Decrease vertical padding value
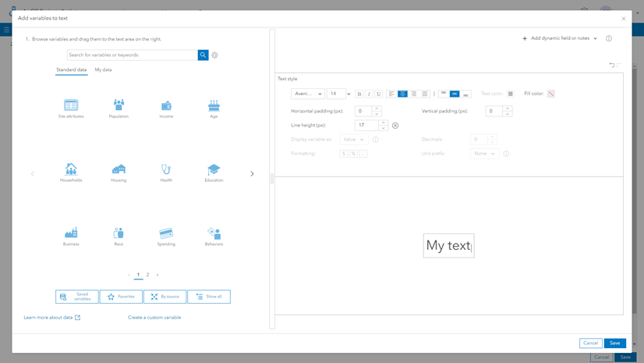This screenshot has height=363, width=644. pos(508,114)
